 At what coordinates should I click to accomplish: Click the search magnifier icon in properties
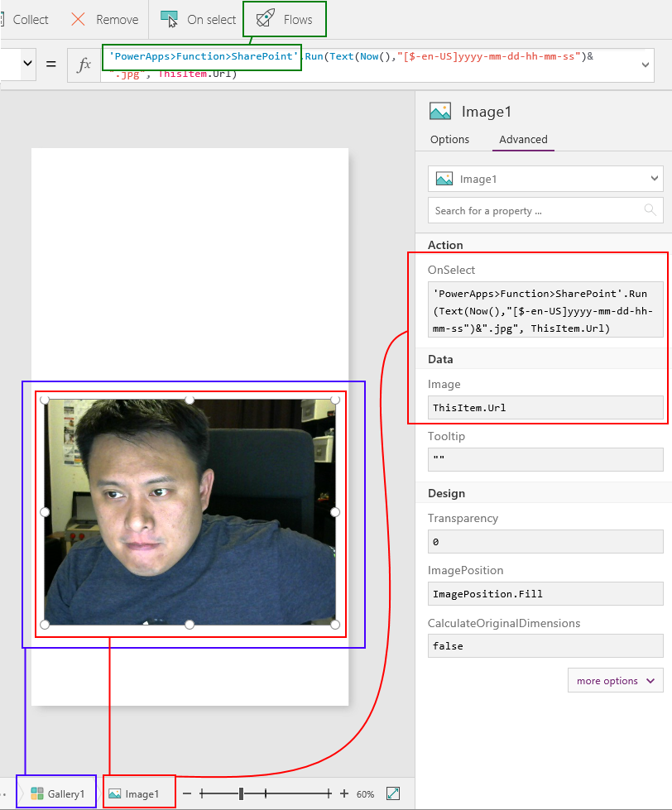650,210
